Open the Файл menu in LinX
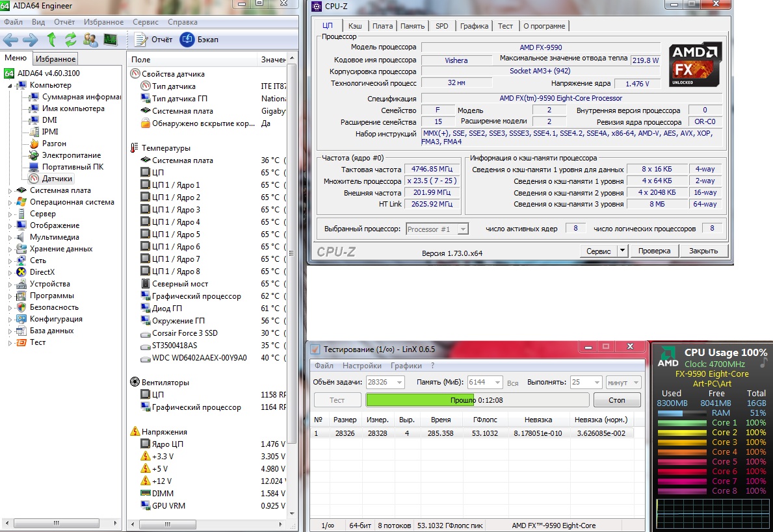Image resolution: width=773 pixels, height=532 pixels. coord(324,366)
